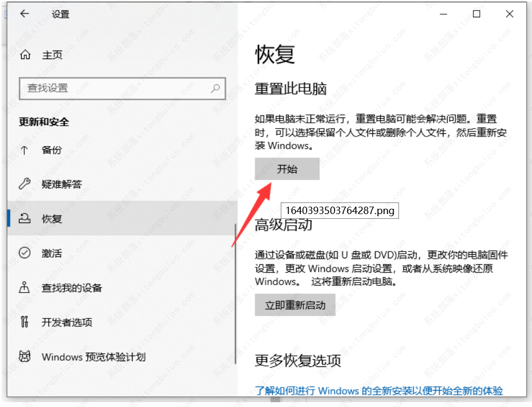Screen dimensions: 532x407
Task: Switch to the 备份 section
Action: click(x=51, y=150)
